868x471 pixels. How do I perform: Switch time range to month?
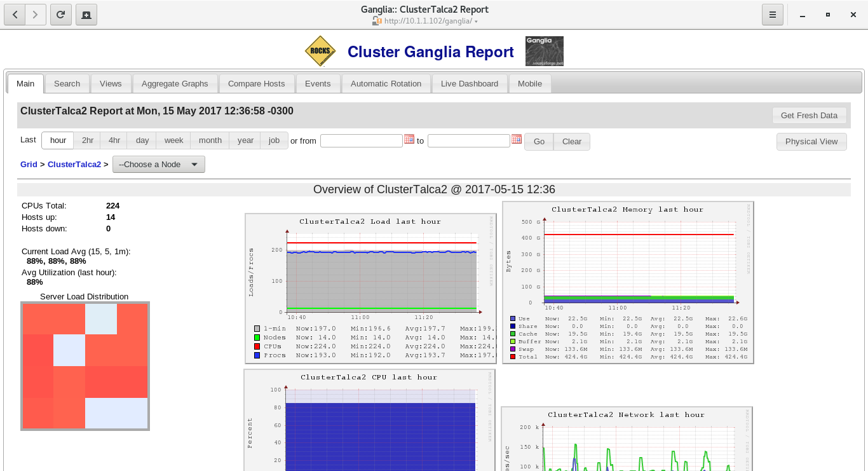(x=210, y=140)
